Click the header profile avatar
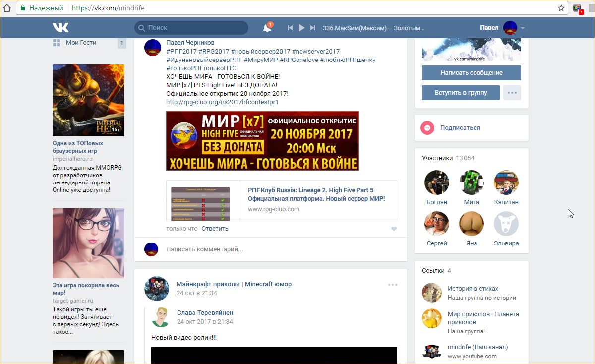 pos(510,28)
